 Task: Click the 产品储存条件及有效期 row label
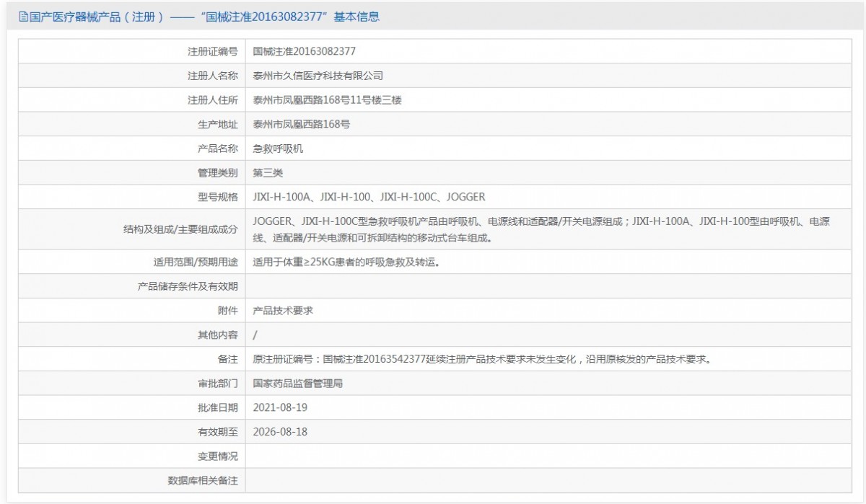tap(188, 286)
